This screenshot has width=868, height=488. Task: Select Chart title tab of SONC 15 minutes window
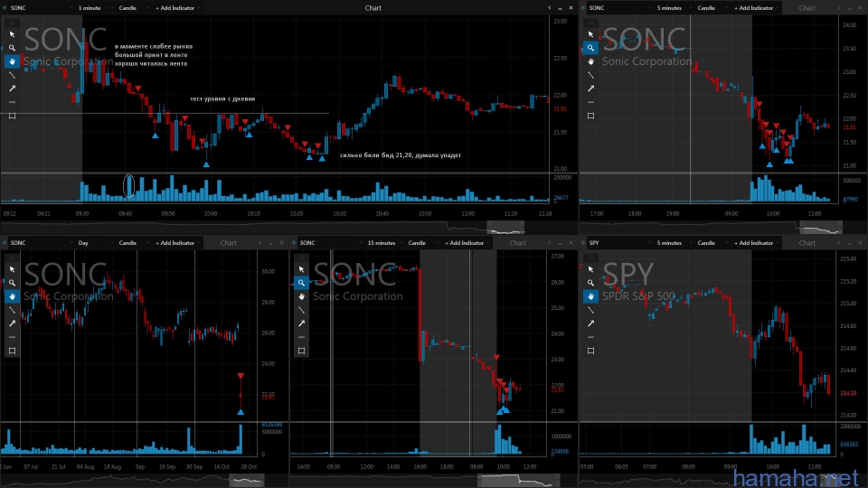click(517, 243)
